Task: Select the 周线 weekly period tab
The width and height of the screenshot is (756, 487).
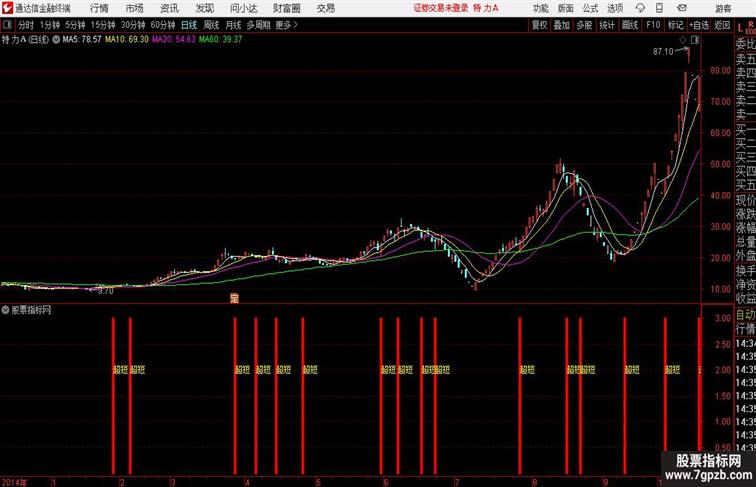Action: click(211, 25)
